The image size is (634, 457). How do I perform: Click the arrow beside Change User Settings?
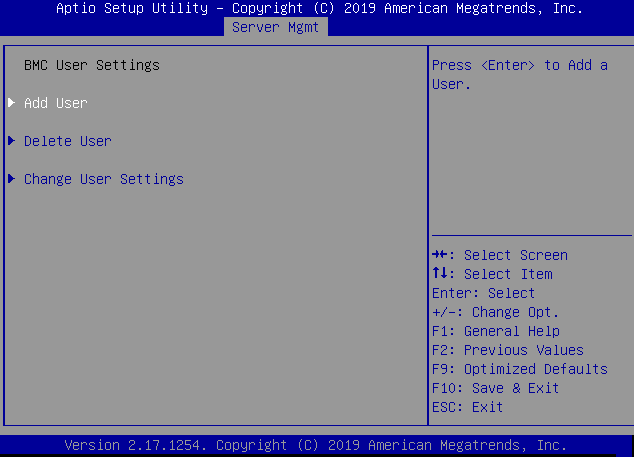click(12, 179)
